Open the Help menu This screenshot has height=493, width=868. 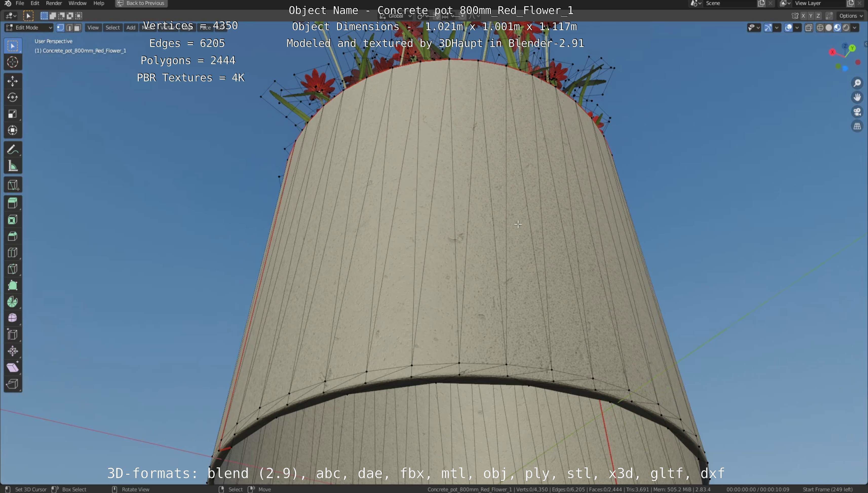[x=99, y=3]
